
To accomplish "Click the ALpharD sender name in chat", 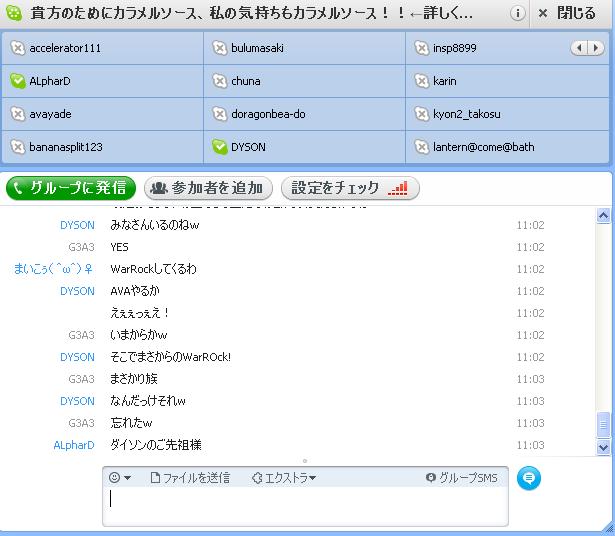I will pos(73,445).
